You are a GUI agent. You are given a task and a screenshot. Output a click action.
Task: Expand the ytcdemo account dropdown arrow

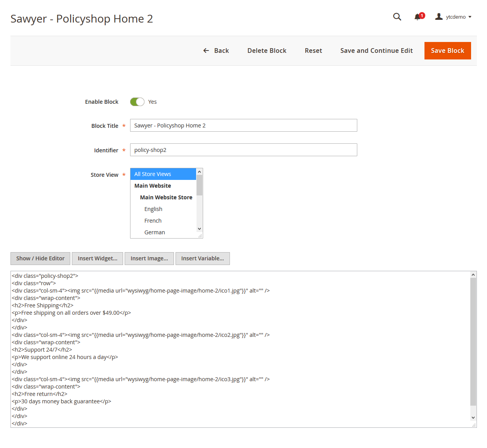tap(470, 17)
